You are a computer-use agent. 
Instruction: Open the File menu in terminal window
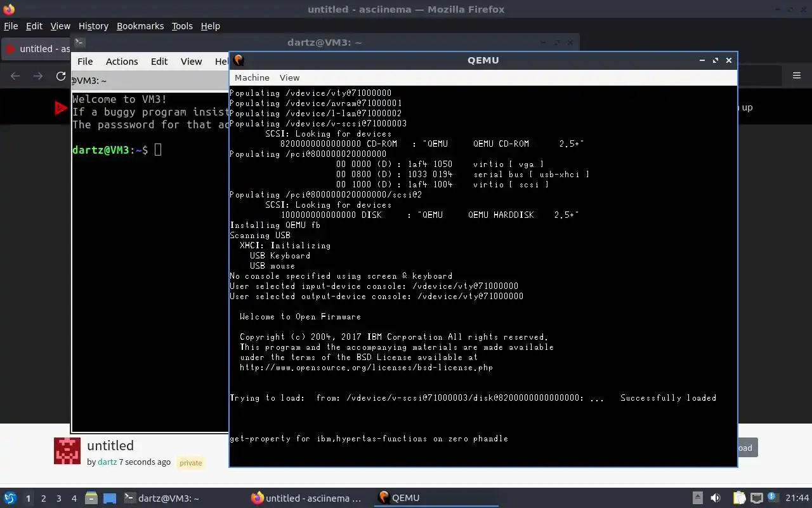click(85, 62)
